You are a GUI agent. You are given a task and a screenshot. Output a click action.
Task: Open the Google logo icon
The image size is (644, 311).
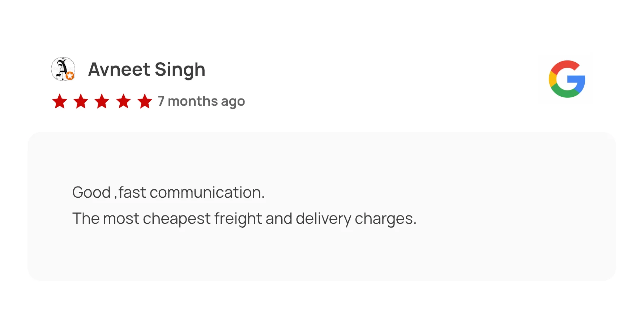click(567, 79)
